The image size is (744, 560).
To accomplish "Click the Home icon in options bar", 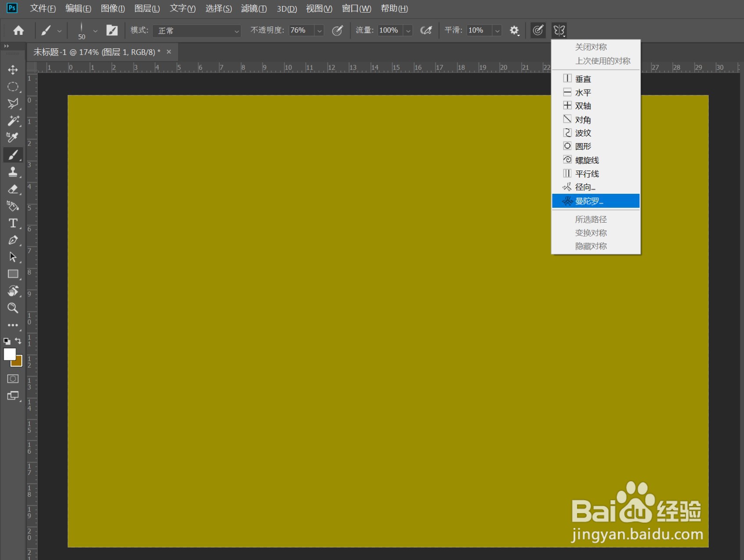I will pyautogui.click(x=19, y=30).
